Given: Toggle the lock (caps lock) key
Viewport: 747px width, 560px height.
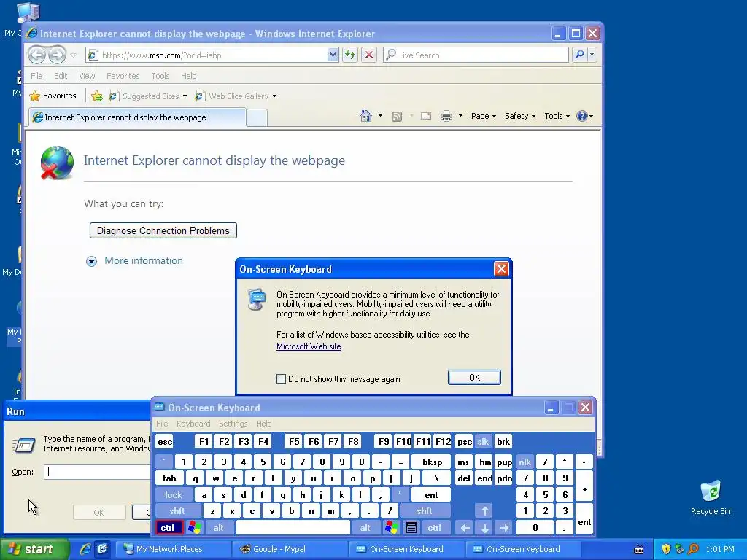Looking at the screenshot, I should pyautogui.click(x=174, y=495).
